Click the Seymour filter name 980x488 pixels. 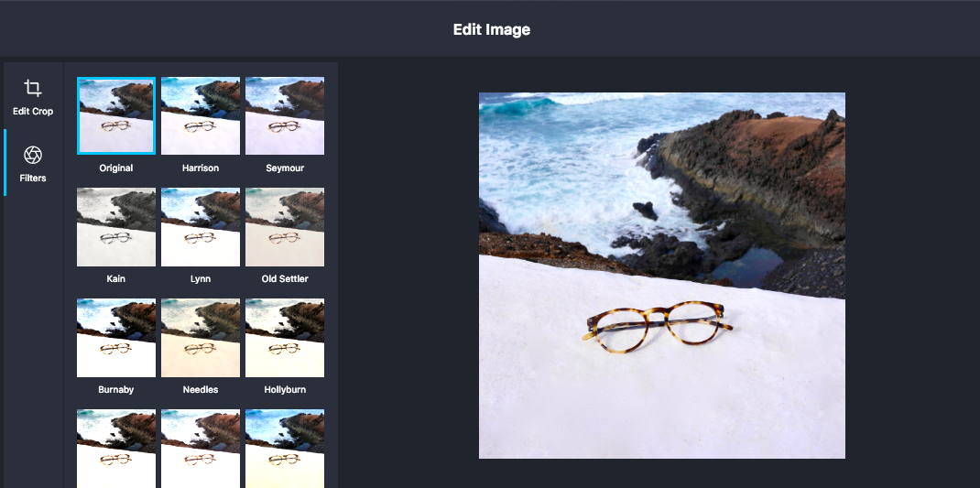pyautogui.click(x=285, y=168)
